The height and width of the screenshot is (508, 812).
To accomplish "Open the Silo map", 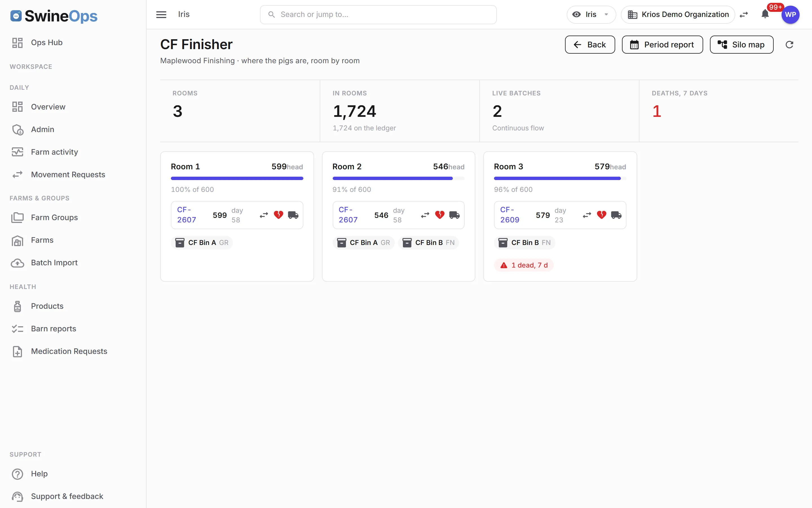I will pyautogui.click(x=742, y=45).
